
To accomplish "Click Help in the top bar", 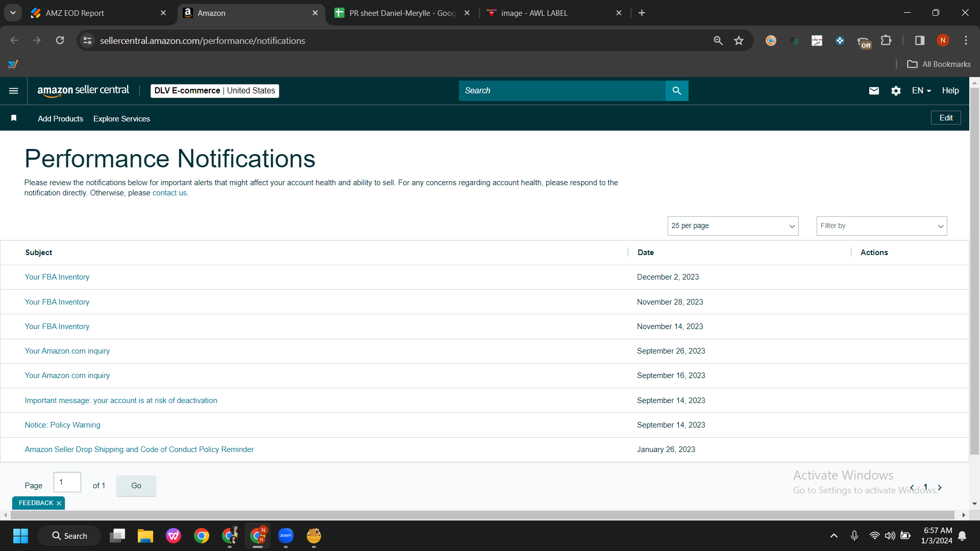I will (950, 91).
